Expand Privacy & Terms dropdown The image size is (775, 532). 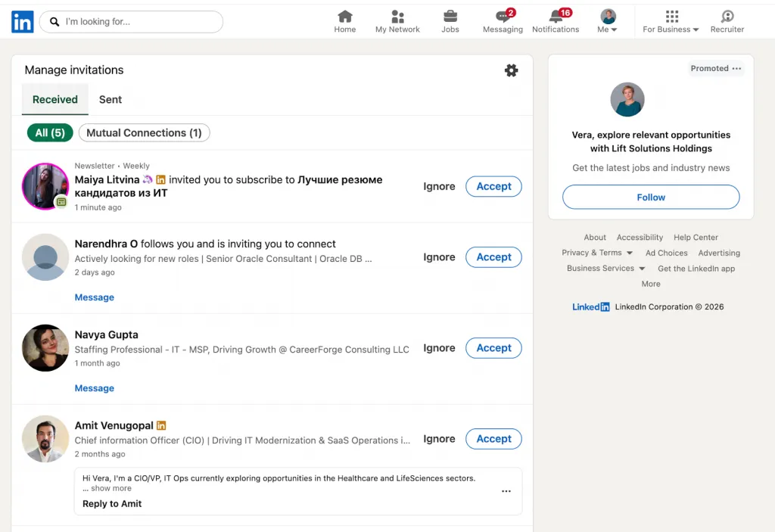[x=597, y=253]
